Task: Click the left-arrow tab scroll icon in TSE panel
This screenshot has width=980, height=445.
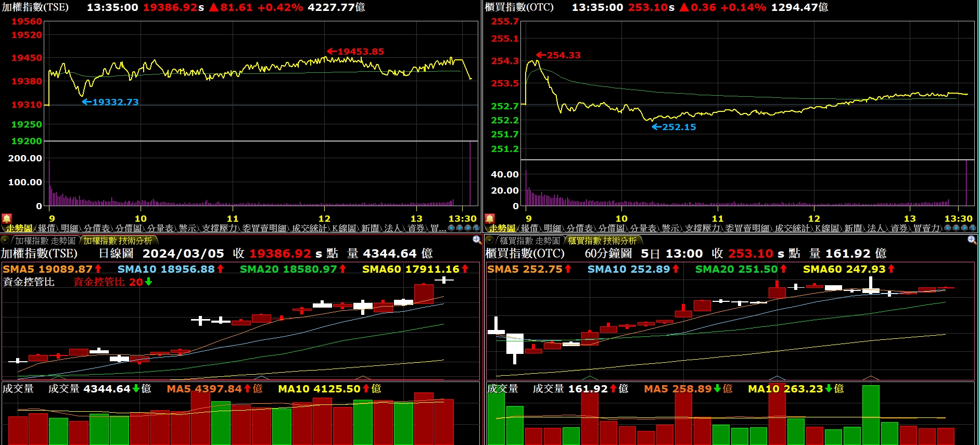Action: point(451,228)
